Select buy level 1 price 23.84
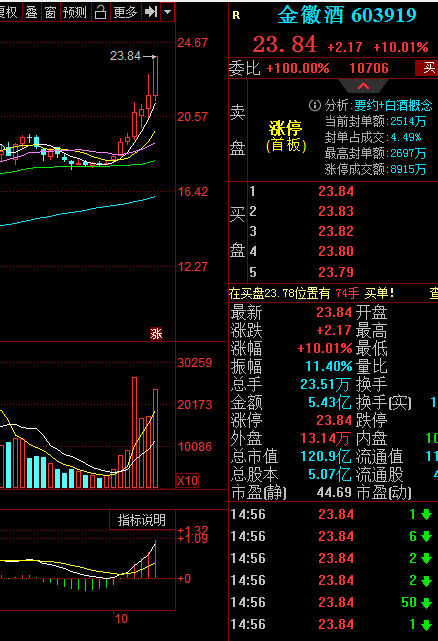This screenshot has width=438, height=641. (336, 191)
